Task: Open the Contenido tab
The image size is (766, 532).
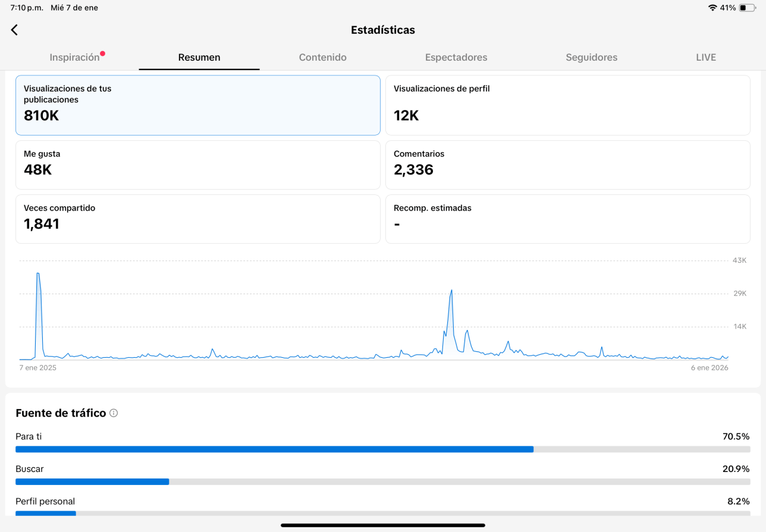Action: [323, 58]
